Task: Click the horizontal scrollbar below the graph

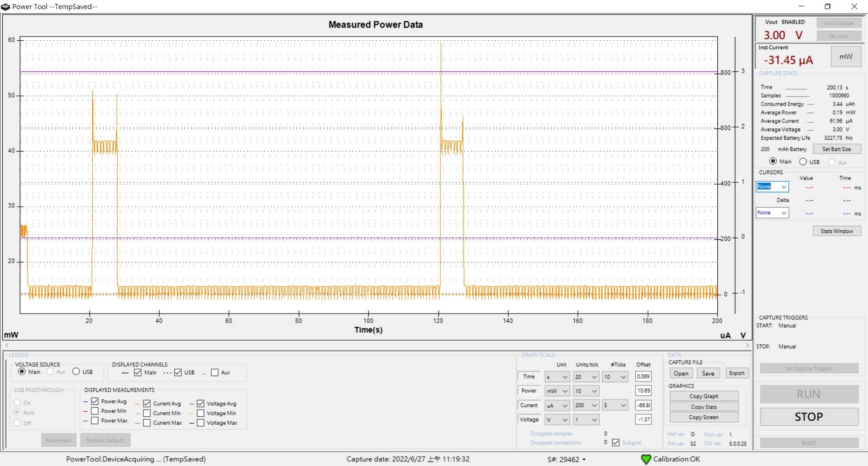Action: click(377, 345)
